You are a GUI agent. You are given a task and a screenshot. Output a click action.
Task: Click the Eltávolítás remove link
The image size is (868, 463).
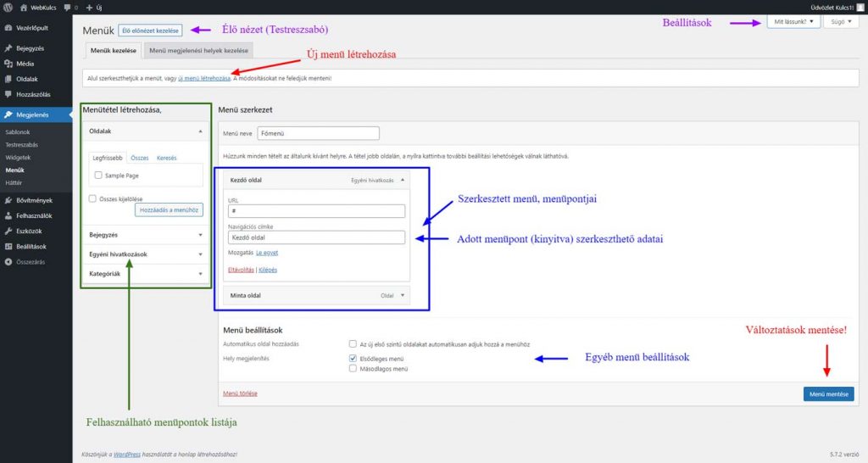(x=241, y=270)
